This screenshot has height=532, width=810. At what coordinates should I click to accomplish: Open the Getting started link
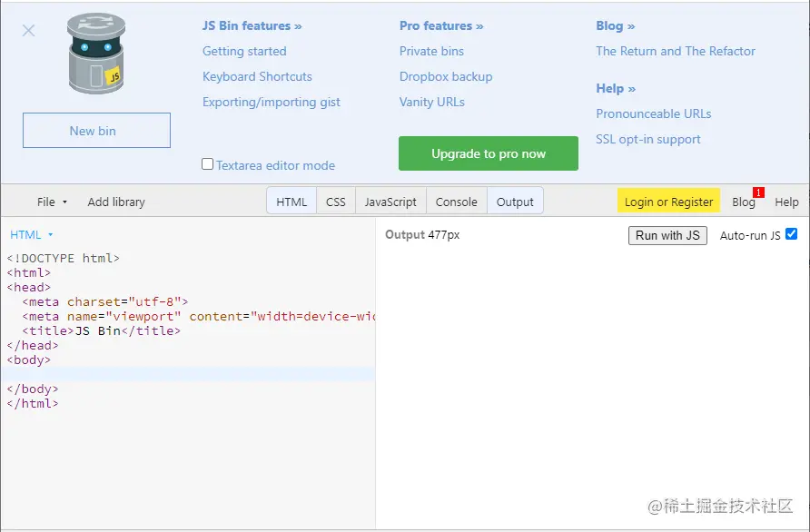click(244, 51)
